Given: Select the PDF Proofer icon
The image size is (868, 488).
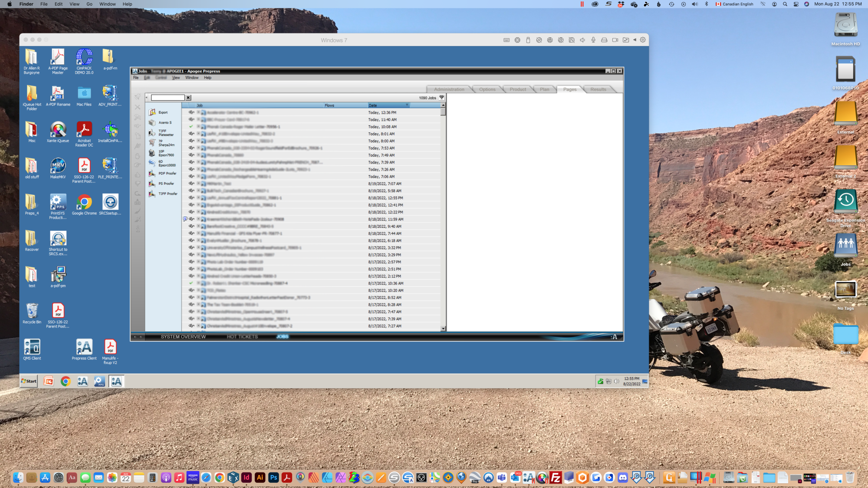Looking at the screenshot, I should click(x=152, y=174).
